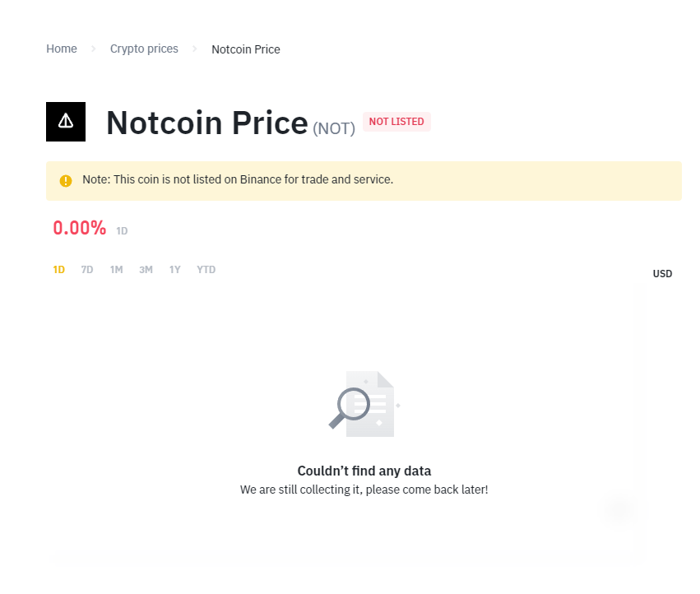Go to the Home breadcrumb link
This screenshot has height=594, width=700.
tap(62, 49)
